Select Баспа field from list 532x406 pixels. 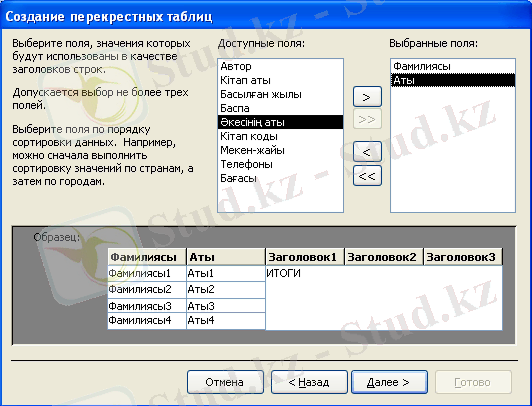tap(280, 108)
